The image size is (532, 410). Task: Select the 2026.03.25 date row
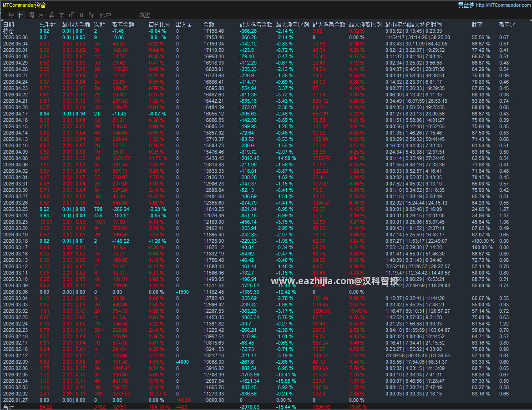click(x=15, y=210)
